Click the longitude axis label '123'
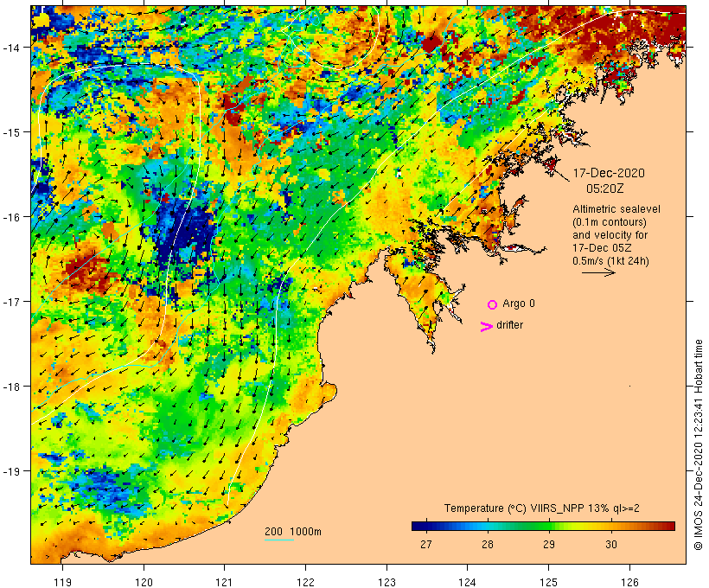 (386, 582)
